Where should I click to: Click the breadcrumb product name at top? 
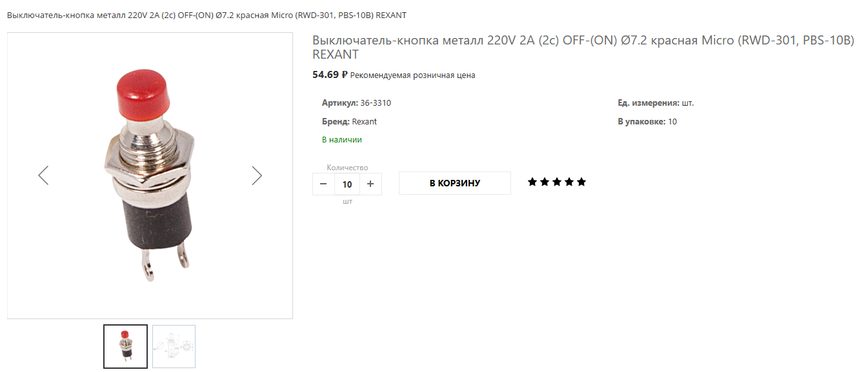[207, 15]
